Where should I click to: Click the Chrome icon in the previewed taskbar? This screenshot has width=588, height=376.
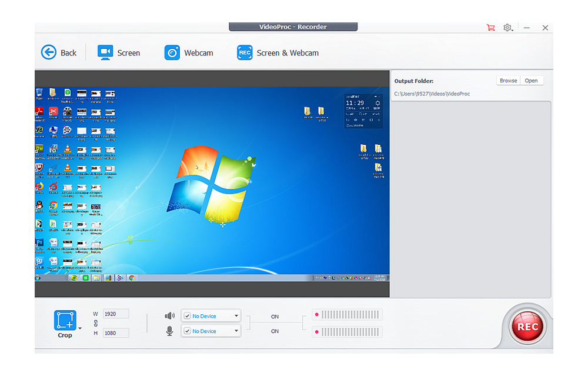pos(132,278)
